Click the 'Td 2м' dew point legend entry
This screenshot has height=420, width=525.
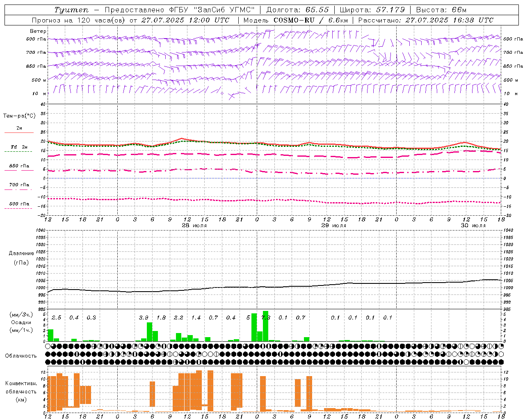[19, 147]
